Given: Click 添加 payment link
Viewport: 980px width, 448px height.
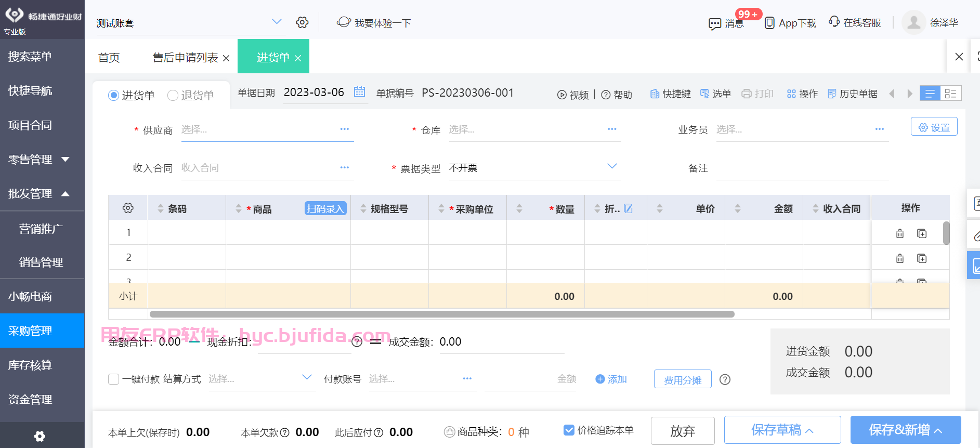Looking at the screenshot, I should [x=611, y=379].
